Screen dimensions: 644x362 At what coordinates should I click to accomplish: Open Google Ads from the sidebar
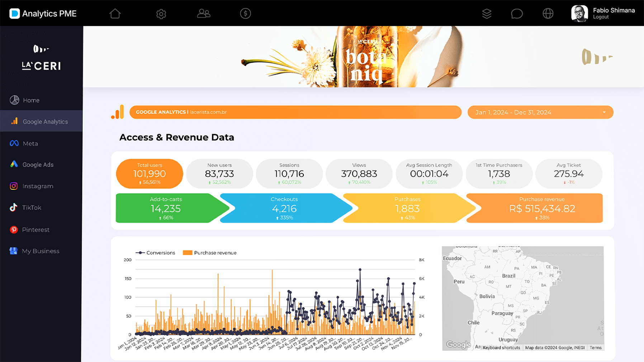38,165
